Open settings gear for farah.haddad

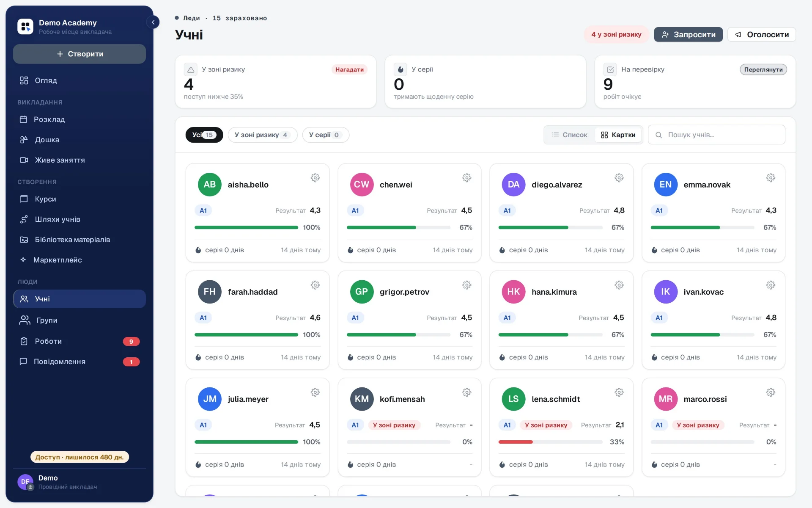(x=315, y=285)
